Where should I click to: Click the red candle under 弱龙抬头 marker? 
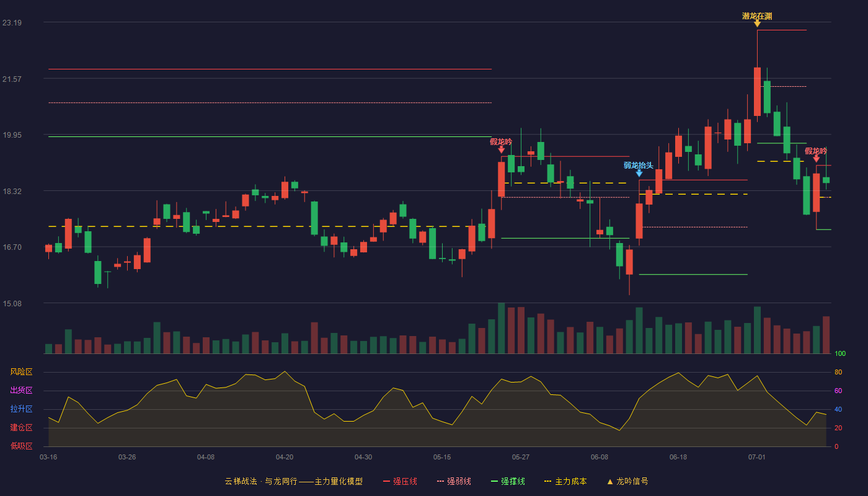[639, 221]
